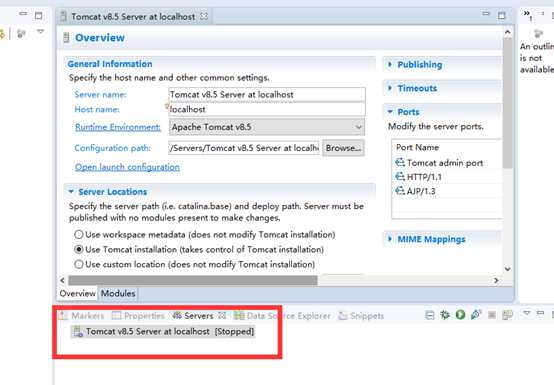Open Servers view menu triangle

click(x=526, y=313)
